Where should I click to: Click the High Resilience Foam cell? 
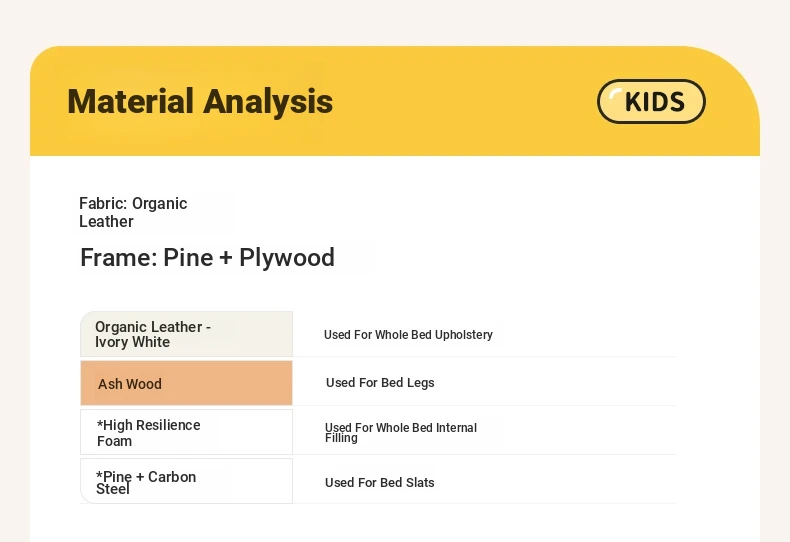click(x=186, y=432)
